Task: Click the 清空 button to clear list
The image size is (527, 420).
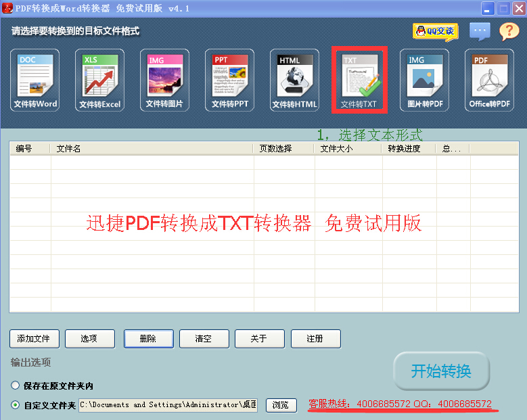Action: [204, 339]
